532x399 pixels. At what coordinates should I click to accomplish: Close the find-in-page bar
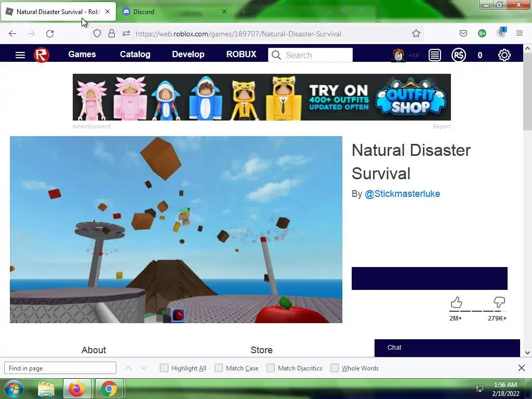coord(522,368)
